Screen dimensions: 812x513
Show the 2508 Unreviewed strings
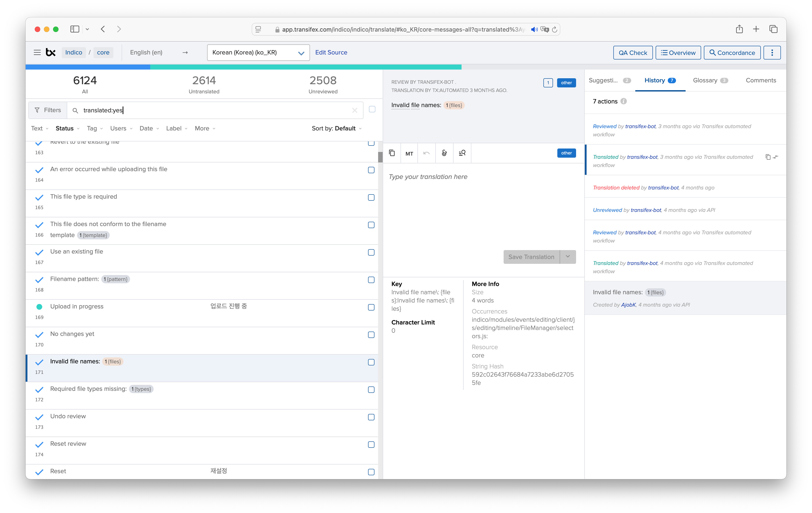(x=323, y=84)
